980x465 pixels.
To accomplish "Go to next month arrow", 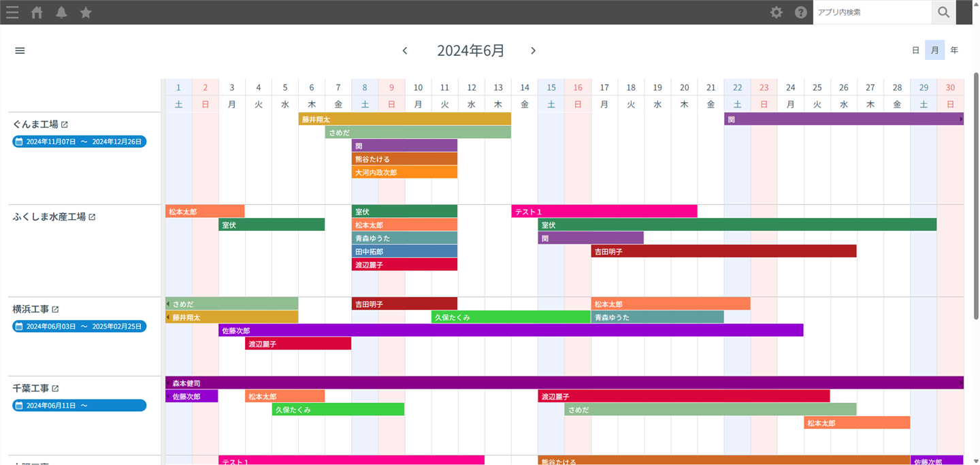I will tap(533, 50).
